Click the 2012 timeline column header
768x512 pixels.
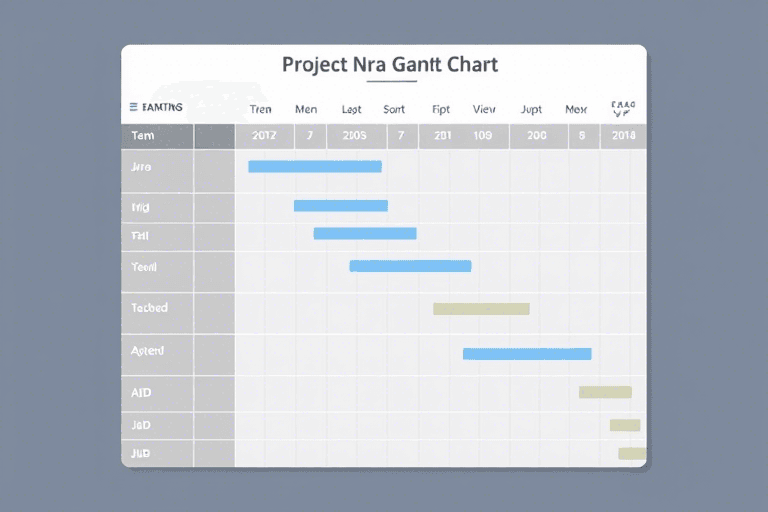[x=265, y=136]
